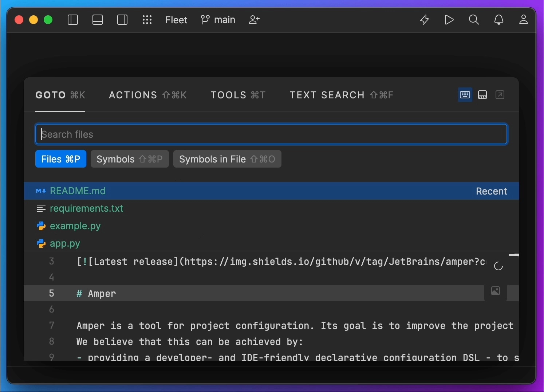This screenshot has width=544, height=392.
Task: Focus the Search files input
Action: pyautogui.click(x=271, y=134)
